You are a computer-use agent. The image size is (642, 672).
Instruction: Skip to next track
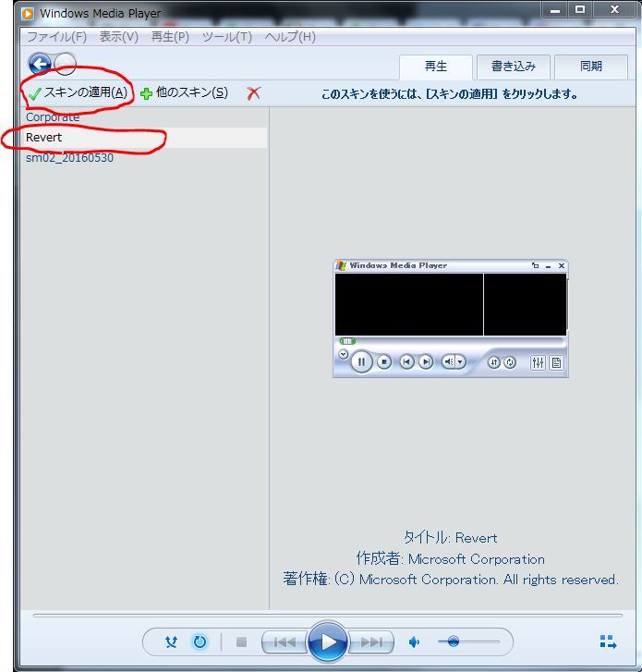371,641
